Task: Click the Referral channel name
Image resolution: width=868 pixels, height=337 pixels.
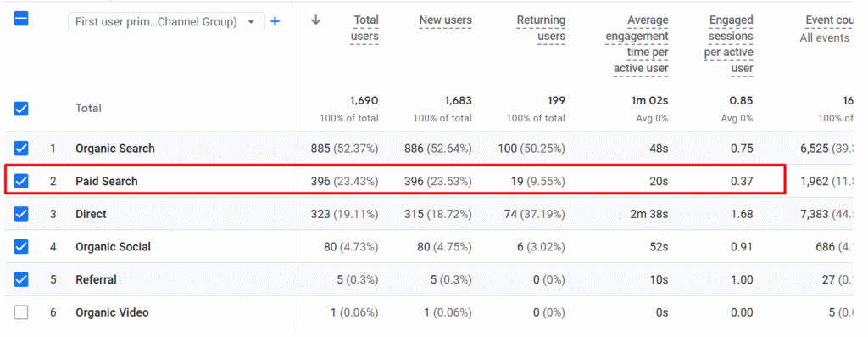Action: (97, 279)
